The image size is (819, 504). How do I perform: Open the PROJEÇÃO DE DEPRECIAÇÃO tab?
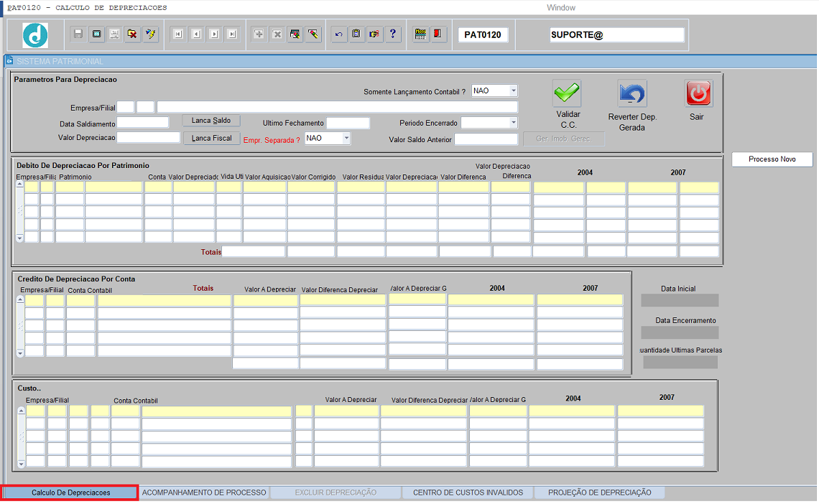pos(599,493)
